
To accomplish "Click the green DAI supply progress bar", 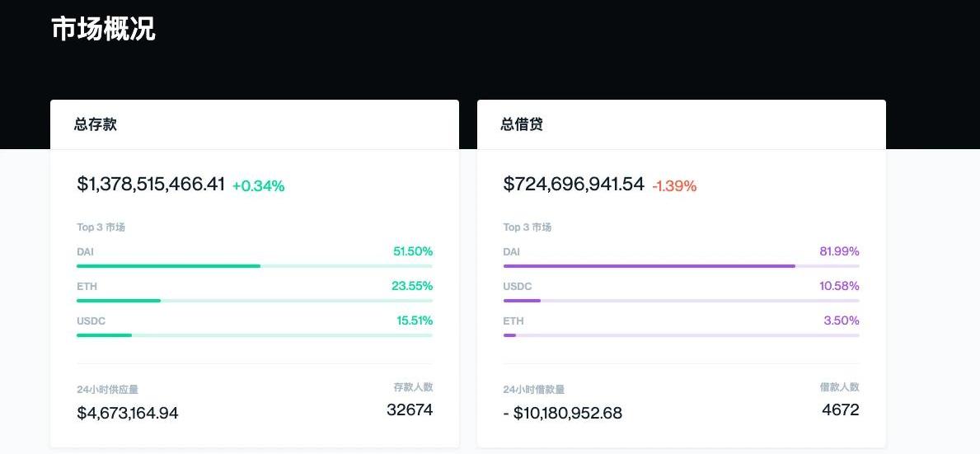I will (x=169, y=266).
